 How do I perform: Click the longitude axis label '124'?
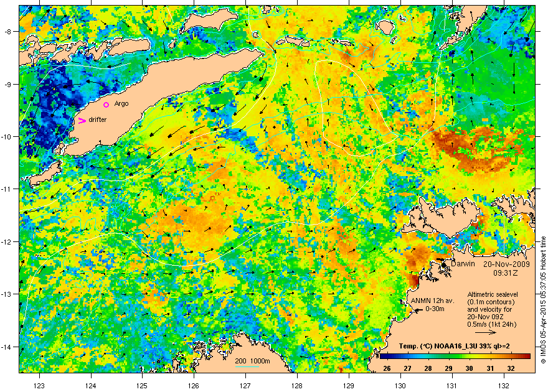(91, 386)
